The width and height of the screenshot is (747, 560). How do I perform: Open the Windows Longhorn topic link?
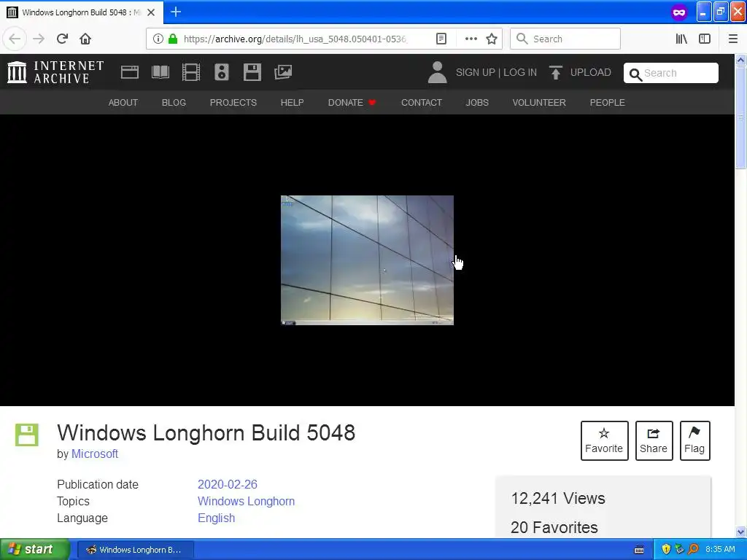[247, 502]
